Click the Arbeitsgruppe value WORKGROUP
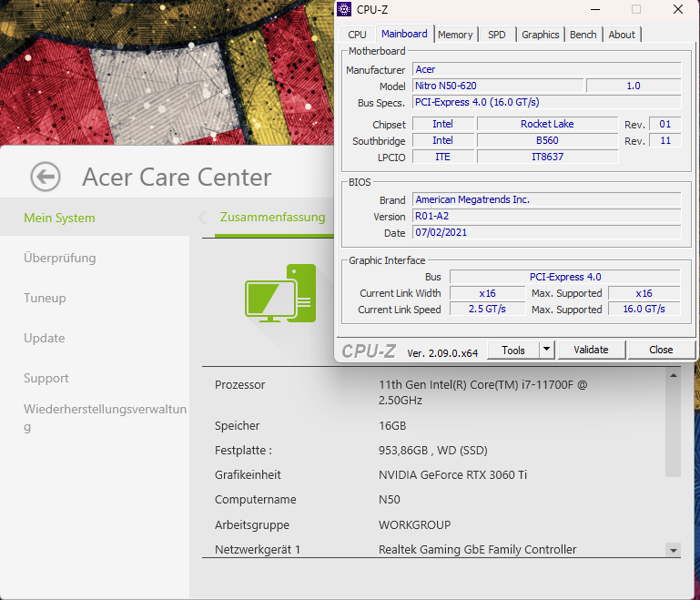This screenshot has height=600, width=700. 415,525
